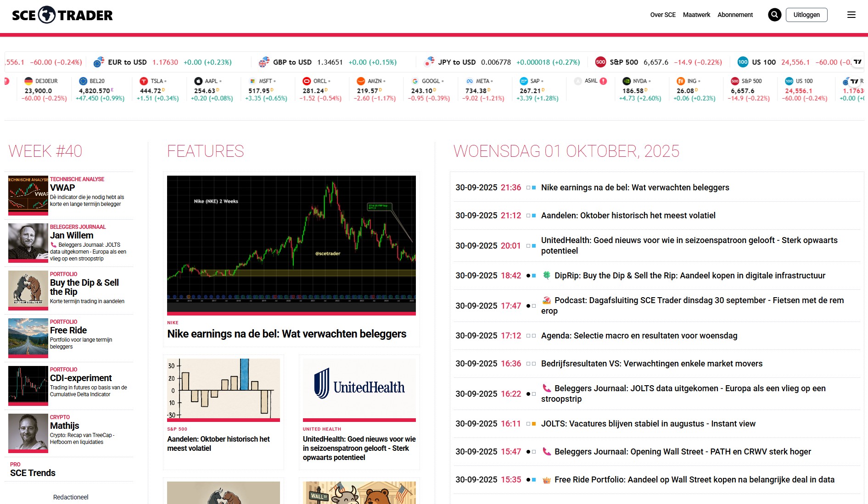868x504 pixels.
Task: Open the SCE Trends PRO link
Action: point(33,473)
